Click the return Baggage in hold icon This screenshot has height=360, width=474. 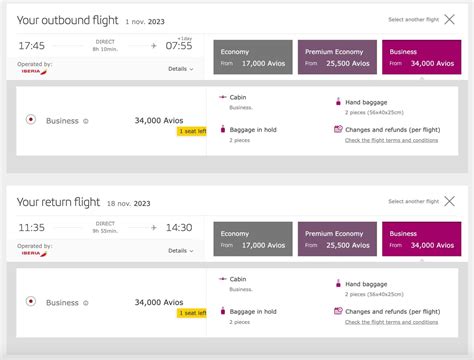coord(223,311)
